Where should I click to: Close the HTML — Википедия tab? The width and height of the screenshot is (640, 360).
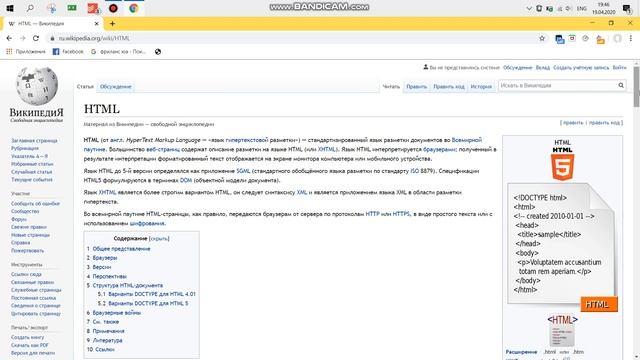[96, 24]
